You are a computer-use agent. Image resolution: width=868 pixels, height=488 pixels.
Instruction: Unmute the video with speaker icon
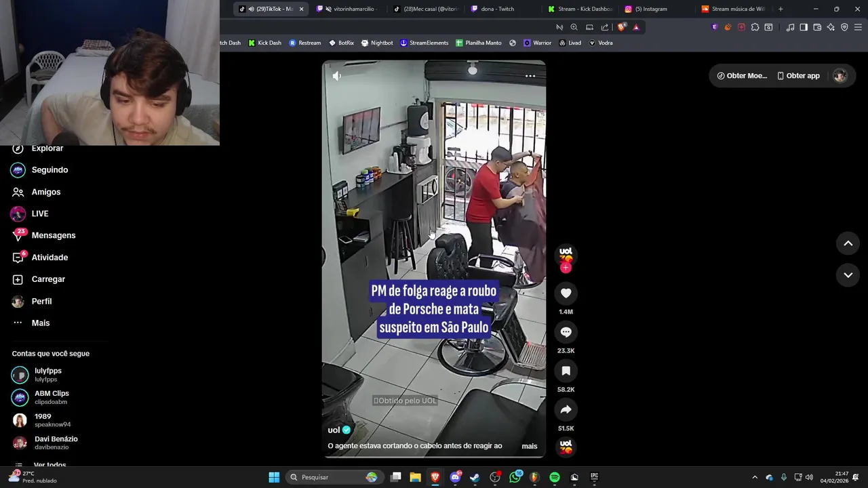[336, 76]
